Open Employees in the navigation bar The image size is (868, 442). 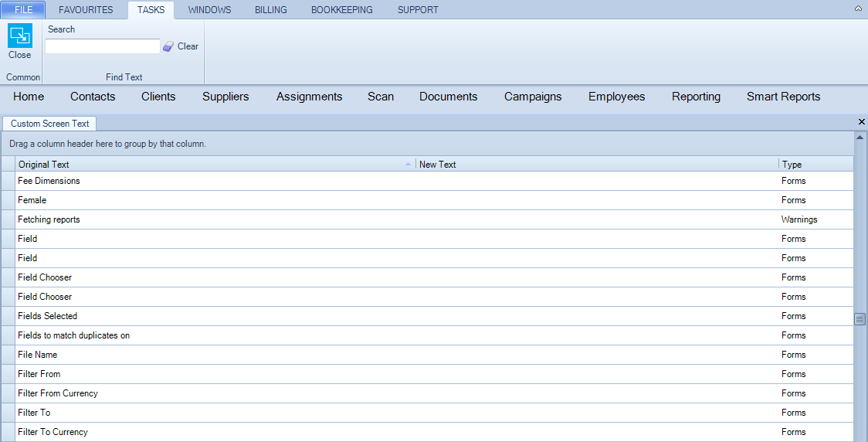click(x=616, y=97)
